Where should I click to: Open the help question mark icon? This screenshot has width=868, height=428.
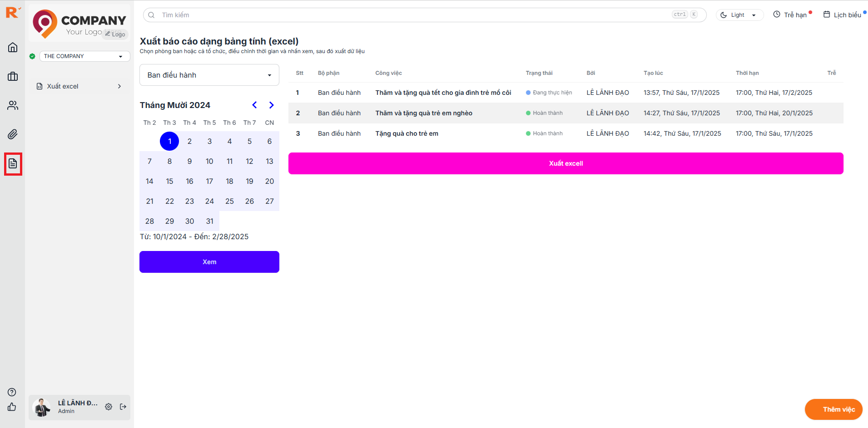[x=12, y=392]
